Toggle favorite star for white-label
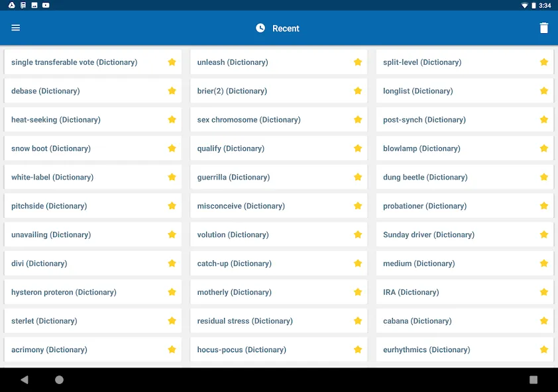Screen dimensions: 558x392 tap(172, 177)
